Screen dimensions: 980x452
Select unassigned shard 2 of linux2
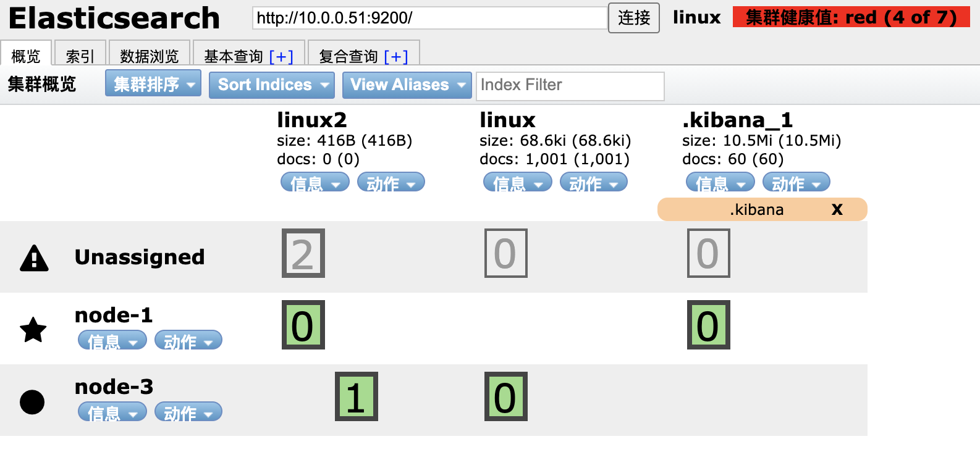303,253
